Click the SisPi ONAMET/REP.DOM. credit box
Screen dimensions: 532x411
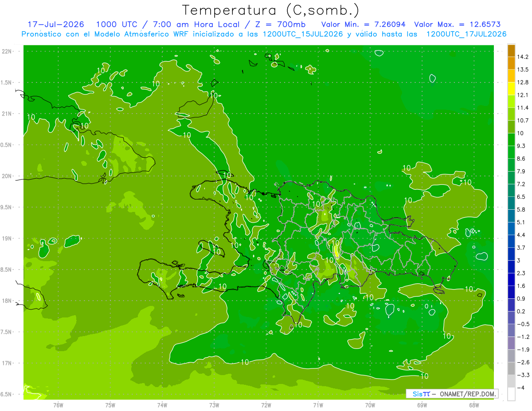tap(452, 394)
